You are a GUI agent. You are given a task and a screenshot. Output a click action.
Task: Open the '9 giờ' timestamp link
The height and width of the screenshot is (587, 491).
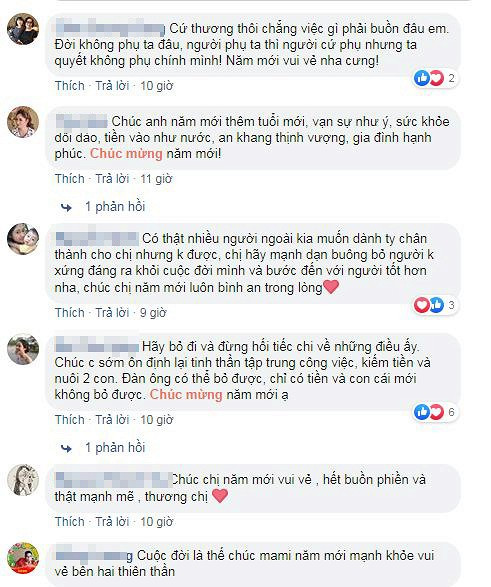click(x=153, y=313)
